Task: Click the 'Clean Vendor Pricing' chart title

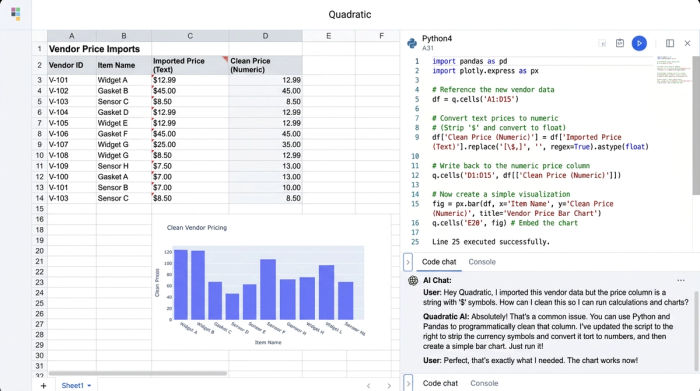Action: tap(196, 228)
